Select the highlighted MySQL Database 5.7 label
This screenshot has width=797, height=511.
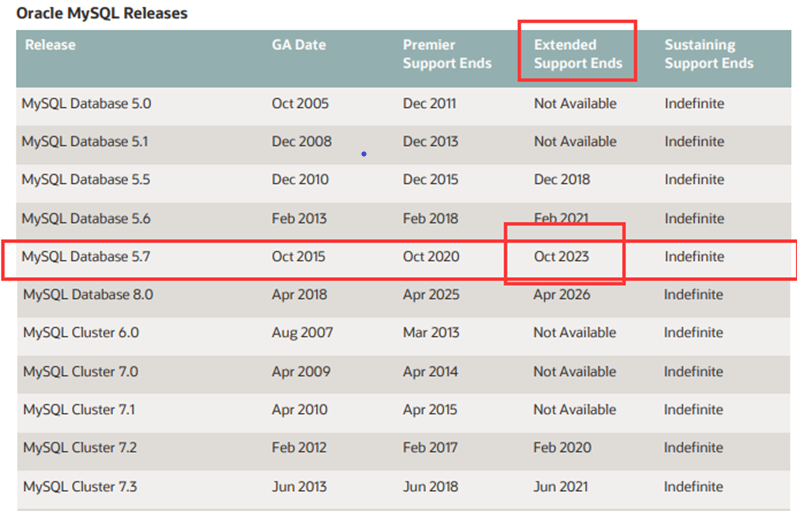pyautogui.click(x=86, y=257)
